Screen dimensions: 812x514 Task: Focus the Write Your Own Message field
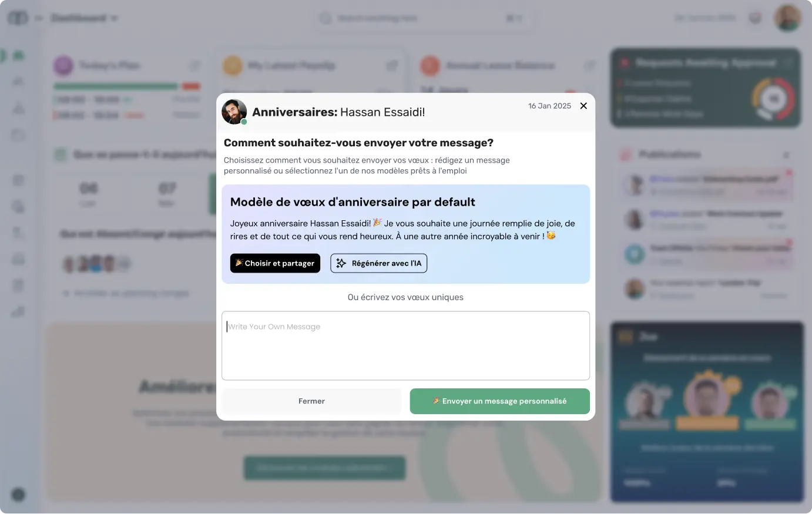[x=405, y=345]
